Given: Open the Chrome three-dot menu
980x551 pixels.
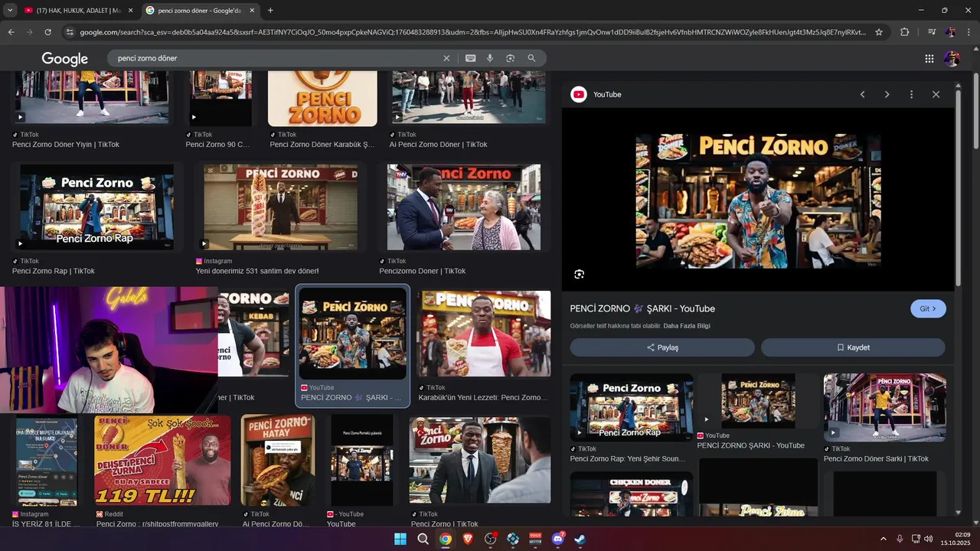Looking at the screenshot, I should coord(969,32).
